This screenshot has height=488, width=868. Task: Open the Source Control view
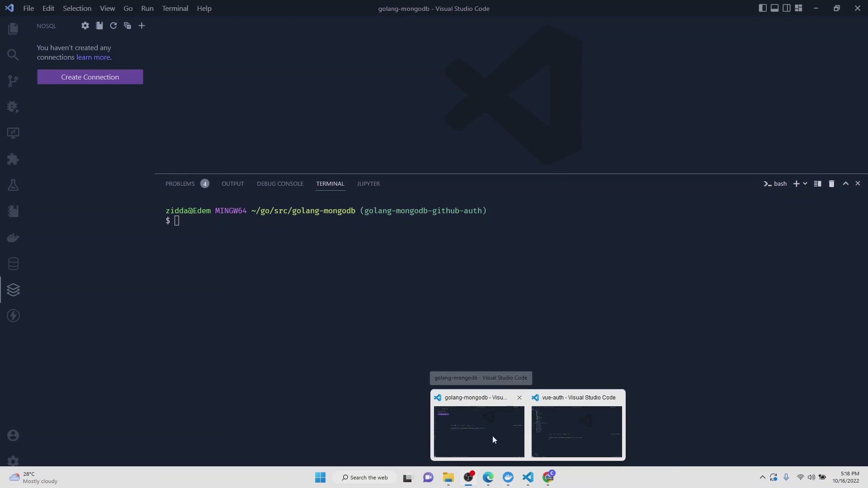(13, 81)
